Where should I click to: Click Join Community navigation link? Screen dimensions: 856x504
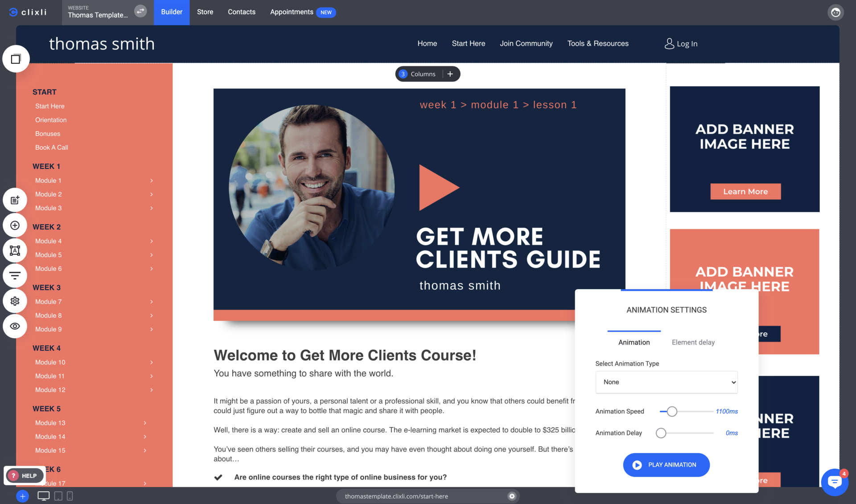[526, 44]
